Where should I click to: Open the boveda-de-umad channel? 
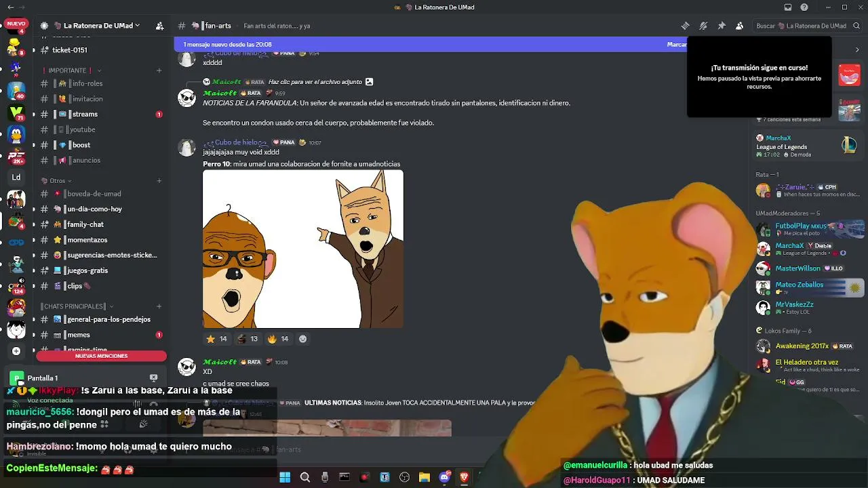[102, 194]
